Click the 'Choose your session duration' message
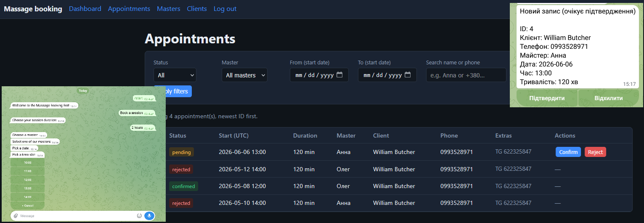644x223 pixels. point(38,120)
